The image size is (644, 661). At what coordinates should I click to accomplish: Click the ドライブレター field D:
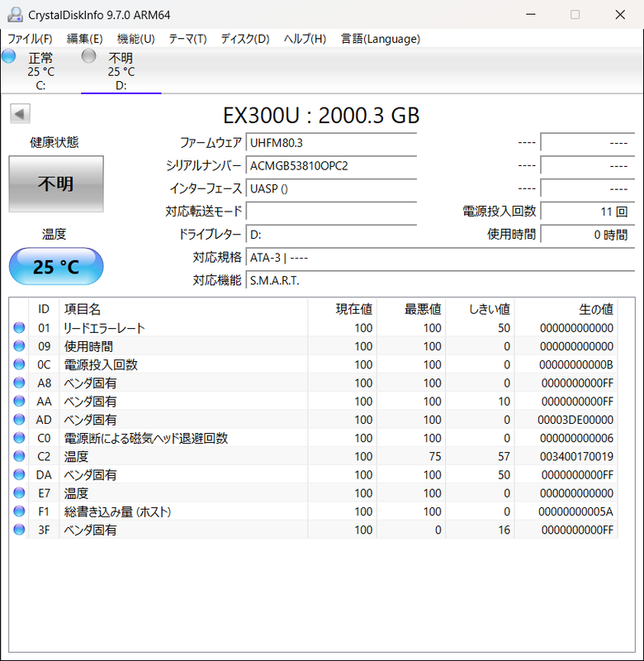(331, 235)
